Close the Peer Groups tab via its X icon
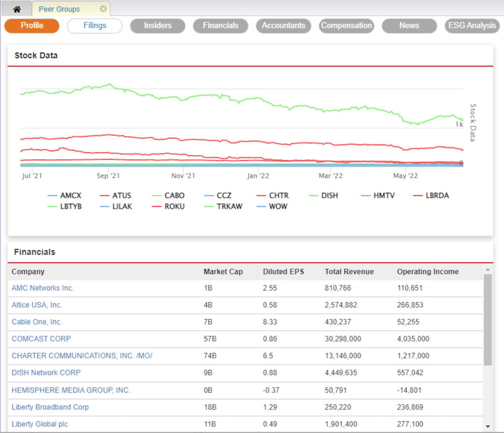The height and width of the screenshot is (433, 504). pyautogui.click(x=102, y=8)
